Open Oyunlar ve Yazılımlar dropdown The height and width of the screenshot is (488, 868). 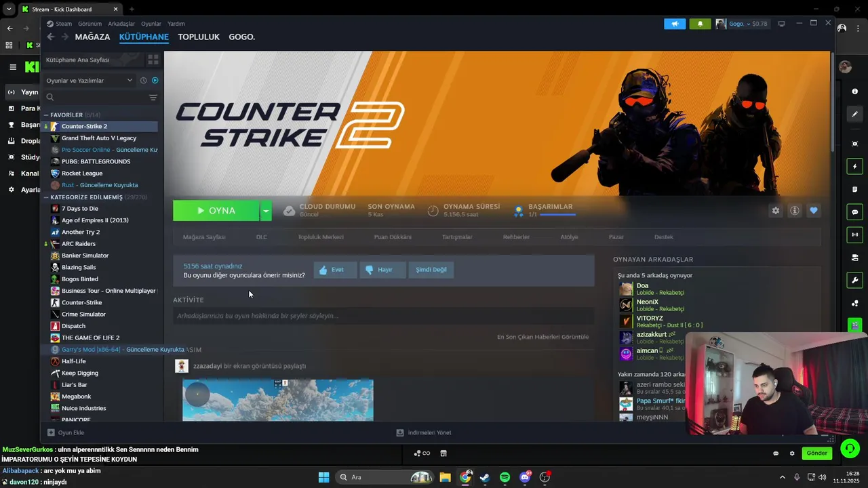coord(89,80)
